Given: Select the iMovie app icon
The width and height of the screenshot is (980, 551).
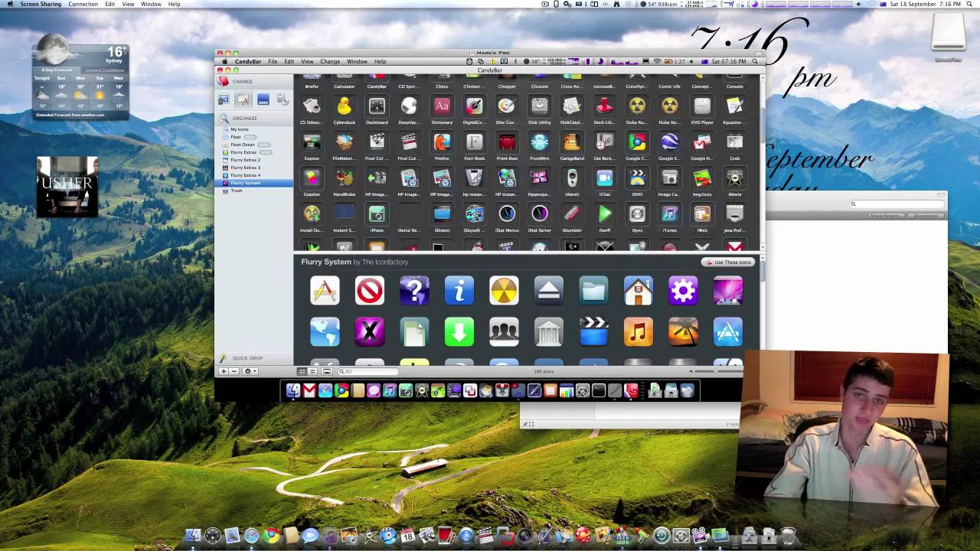Looking at the screenshot, I should tap(735, 178).
